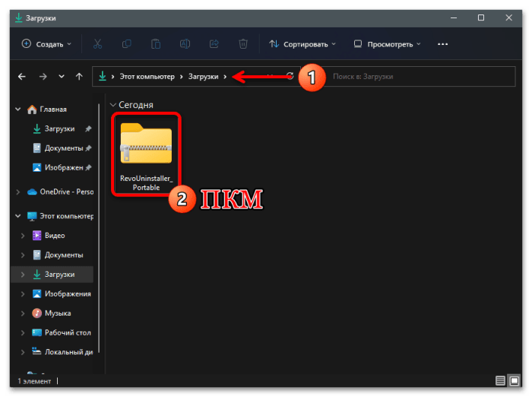Go back with the left arrow
532x397 pixels.
tap(22, 77)
